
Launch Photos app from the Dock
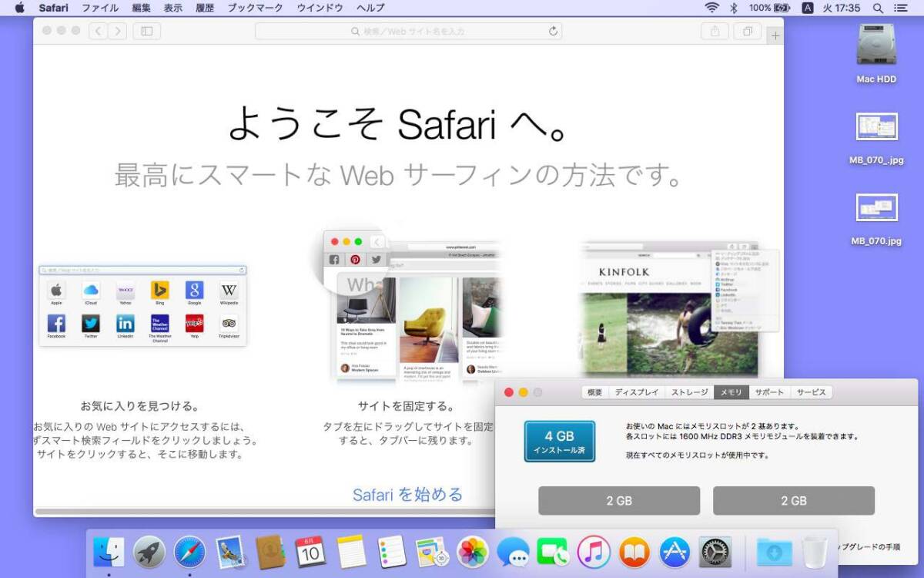coord(473,552)
